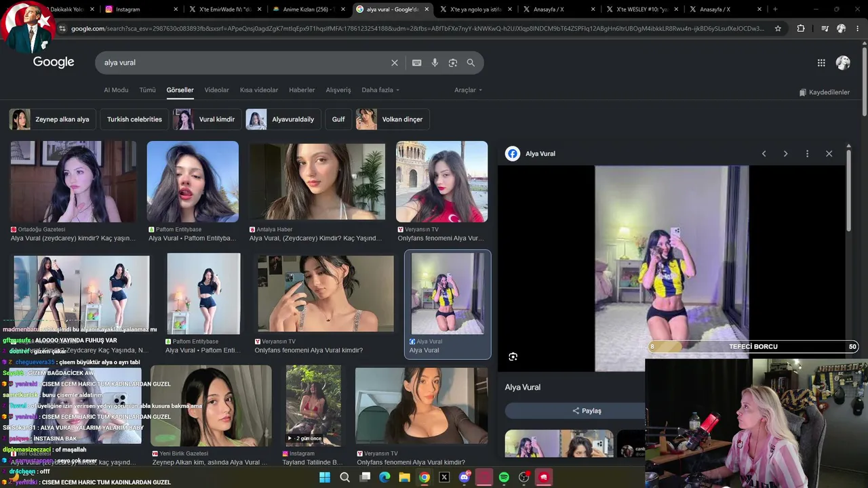Viewport: 868px width, 488px height.
Task: Open Task View on the taskbar
Action: (365, 477)
